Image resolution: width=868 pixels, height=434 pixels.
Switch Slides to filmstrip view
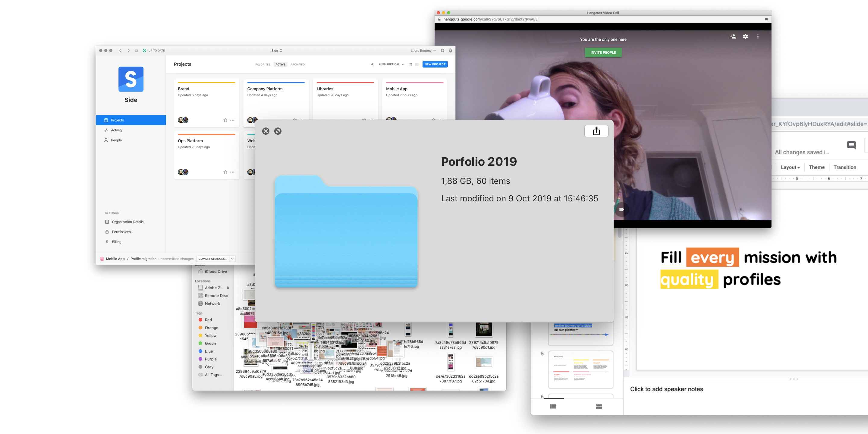[553, 406]
